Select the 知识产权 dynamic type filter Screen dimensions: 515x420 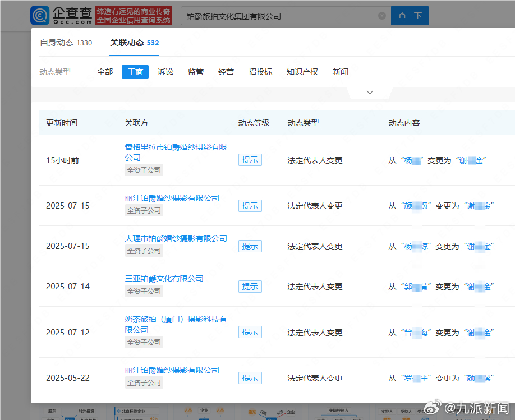pos(302,72)
